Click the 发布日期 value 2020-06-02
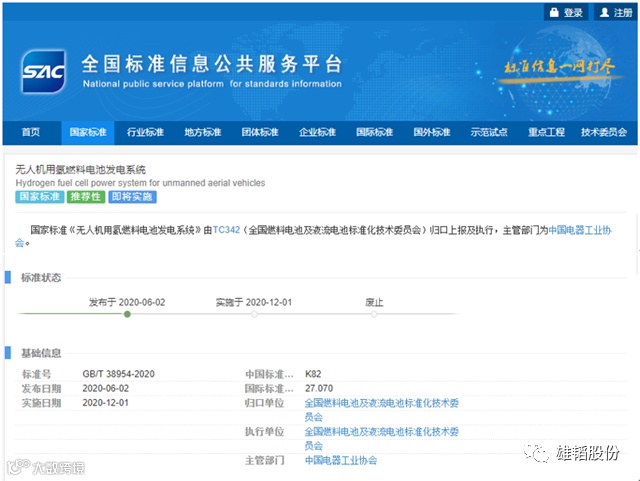Image resolution: width=640 pixels, height=481 pixels. [105, 388]
